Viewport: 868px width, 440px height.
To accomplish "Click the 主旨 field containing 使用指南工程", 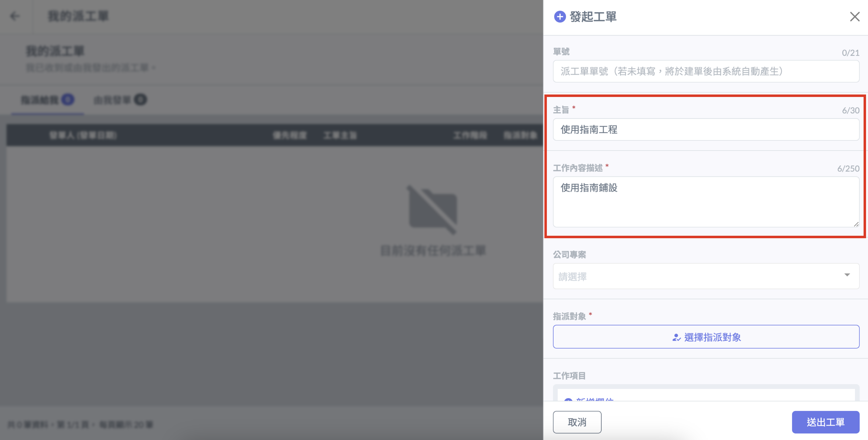I will 705,129.
